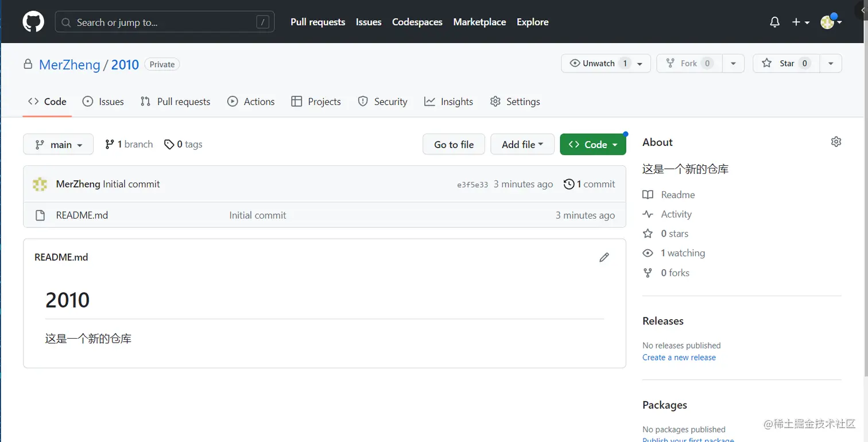Click the README.md panel header title

point(61,257)
